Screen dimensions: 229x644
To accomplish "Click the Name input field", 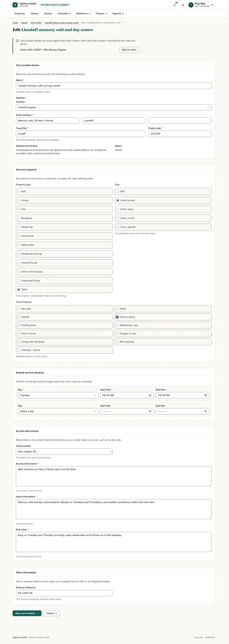I will (x=114, y=86).
